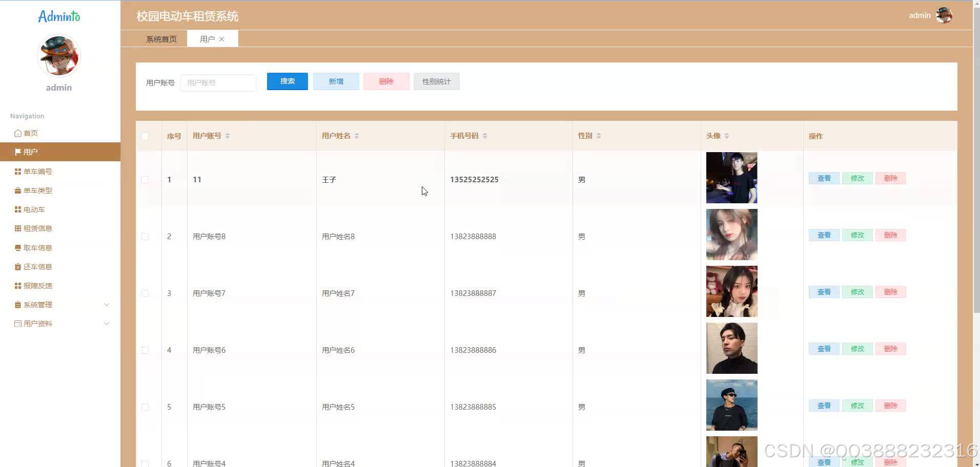Click 修改 for 用户账号8 row

857,235
